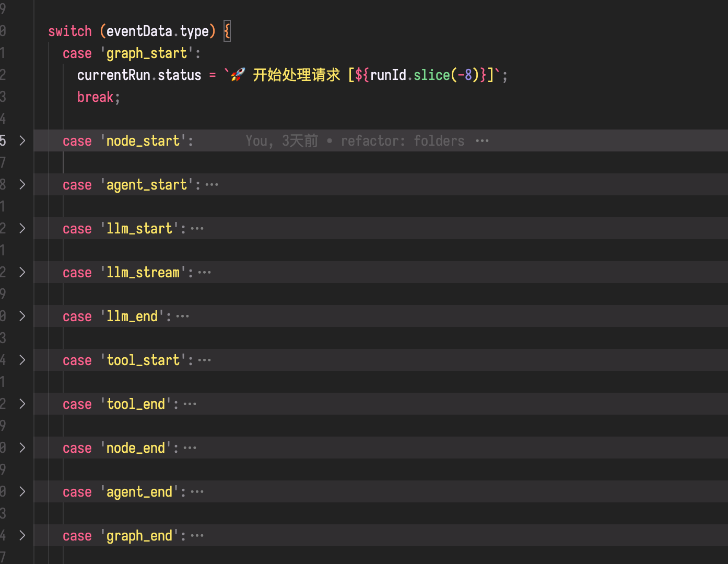Click the 'graph_end' string literal
The height and width of the screenshot is (564, 728).
click(139, 536)
